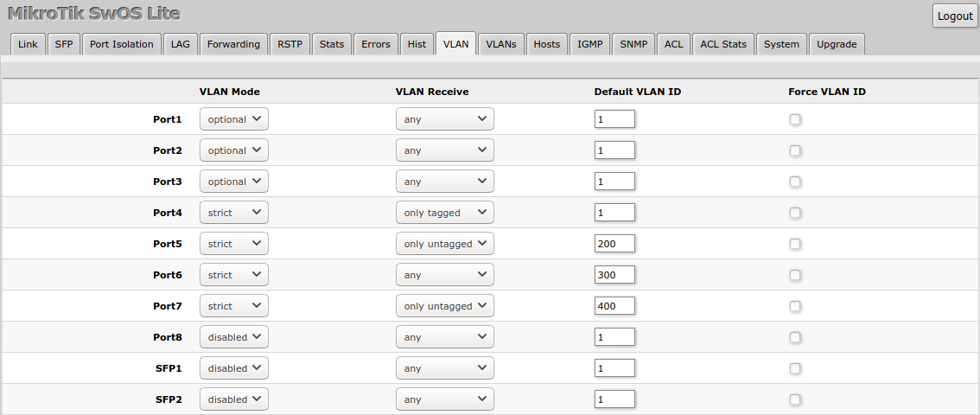Select the IGMP tab

[591, 44]
